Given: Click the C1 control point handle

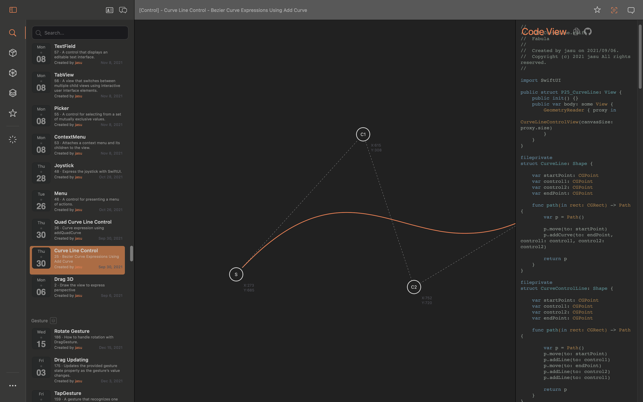Looking at the screenshot, I should [363, 134].
